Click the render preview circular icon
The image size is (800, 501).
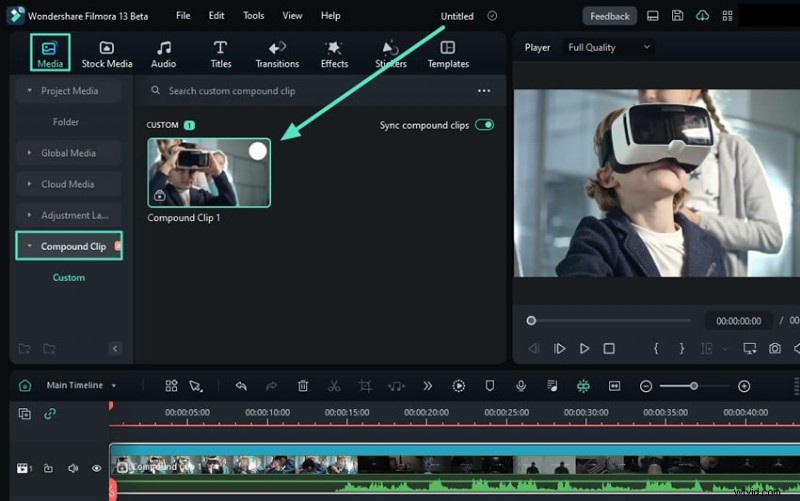pyautogui.click(x=458, y=386)
